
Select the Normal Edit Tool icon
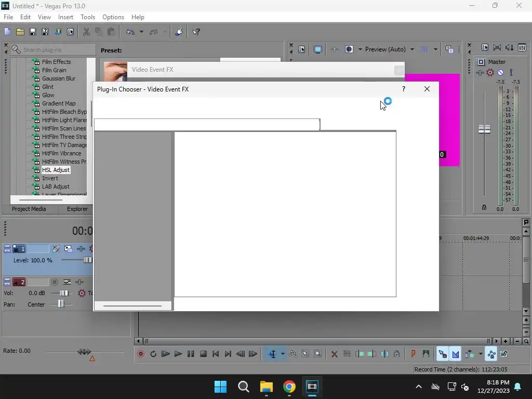[272, 354]
